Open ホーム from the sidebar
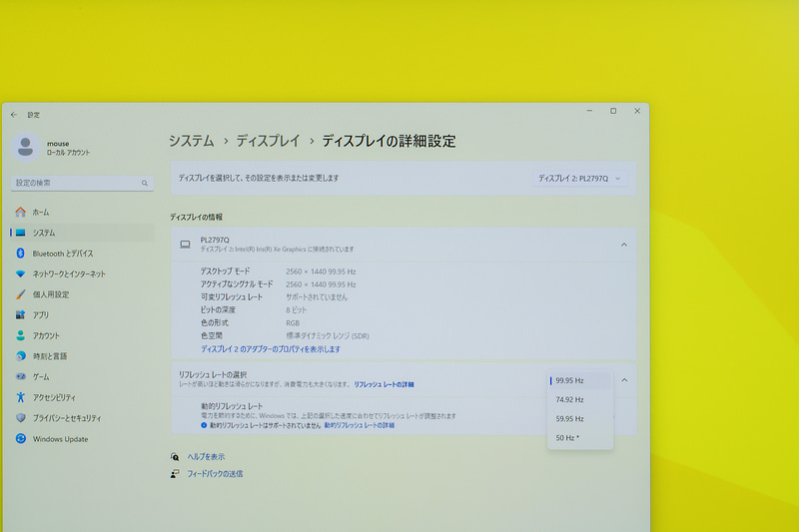Viewport: 799px width, 532px height. coord(82,212)
